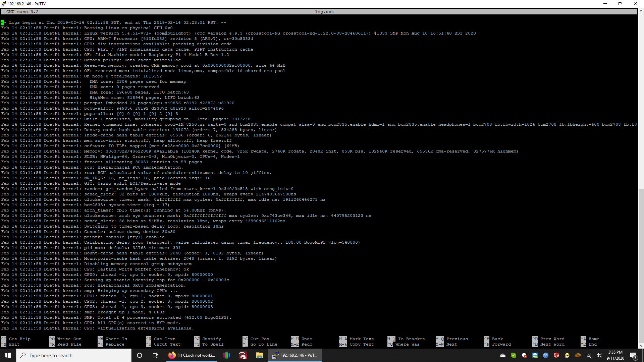Click the 'Prev Word' shortcut text

(x=548, y=339)
